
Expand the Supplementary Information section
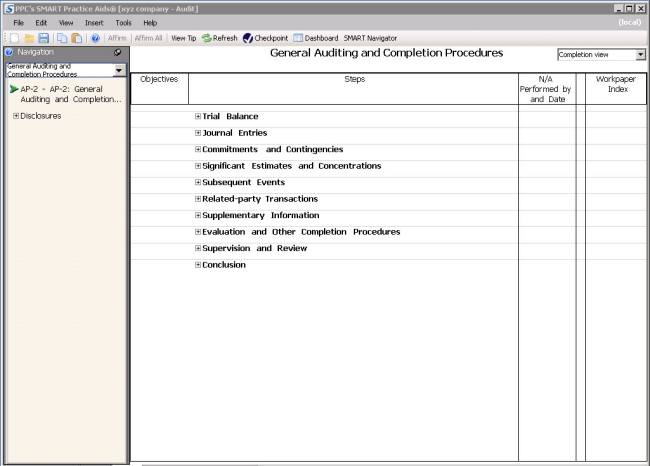click(x=198, y=215)
